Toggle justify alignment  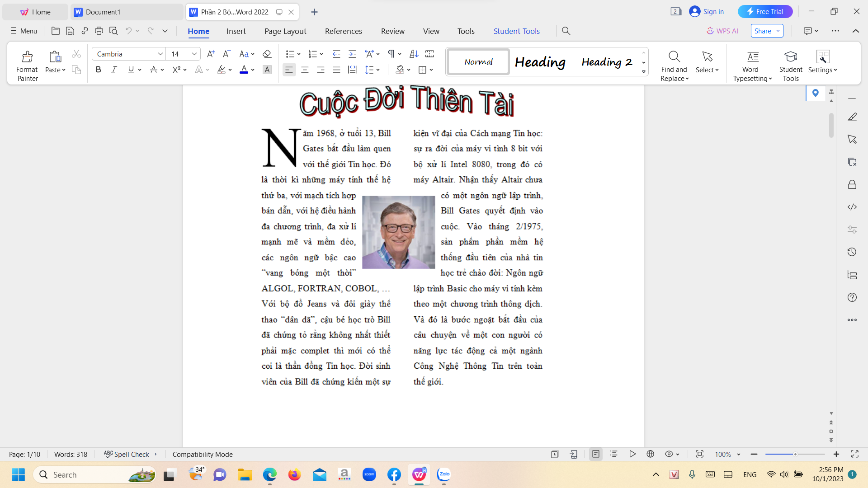click(336, 70)
